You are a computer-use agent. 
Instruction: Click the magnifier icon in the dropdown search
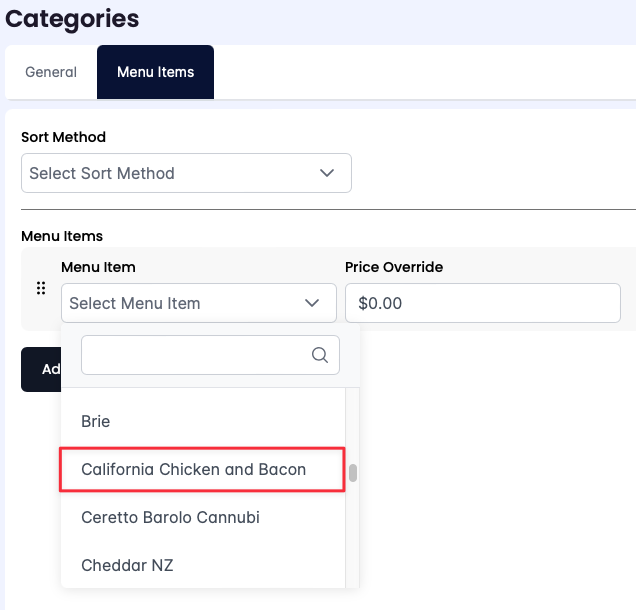tap(320, 355)
